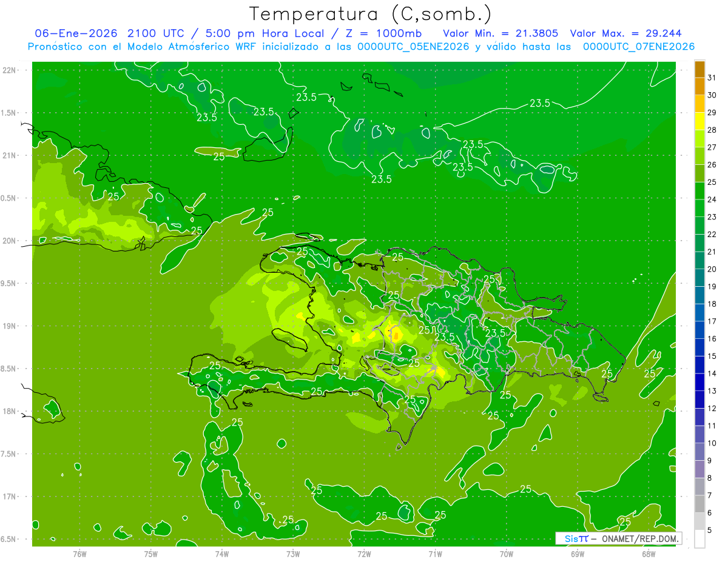Click the '8.5N' latitude axis label
This screenshot has height=562, width=728.
point(8,369)
